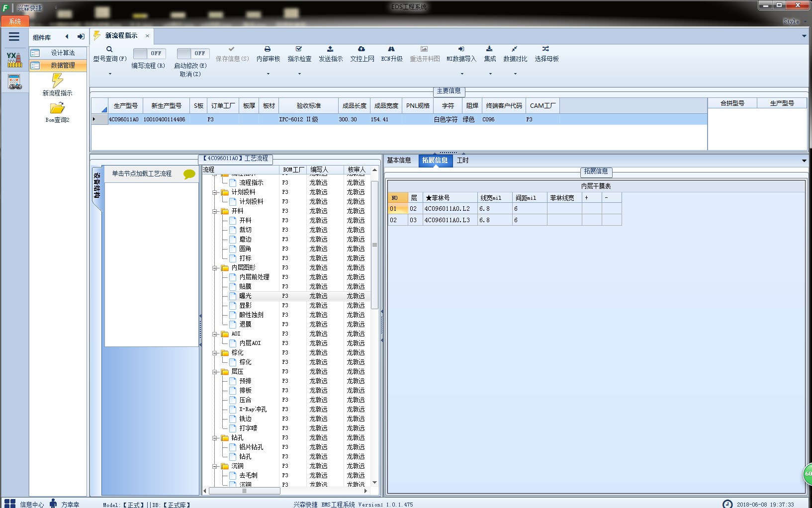Open the dropdown under MI数据导入
Image resolution: width=812 pixels, height=508 pixels.
tap(462, 74)
